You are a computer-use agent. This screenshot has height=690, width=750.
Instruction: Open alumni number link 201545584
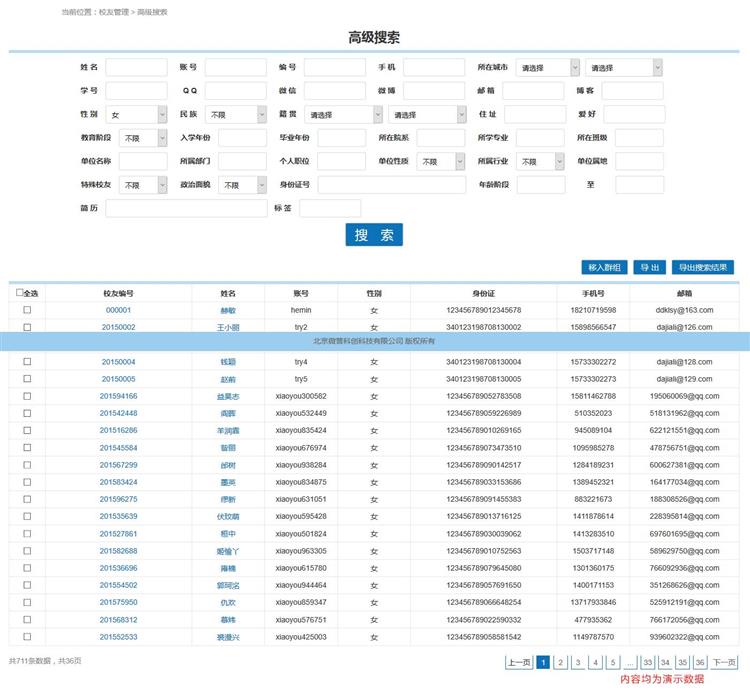click(118, 448)
